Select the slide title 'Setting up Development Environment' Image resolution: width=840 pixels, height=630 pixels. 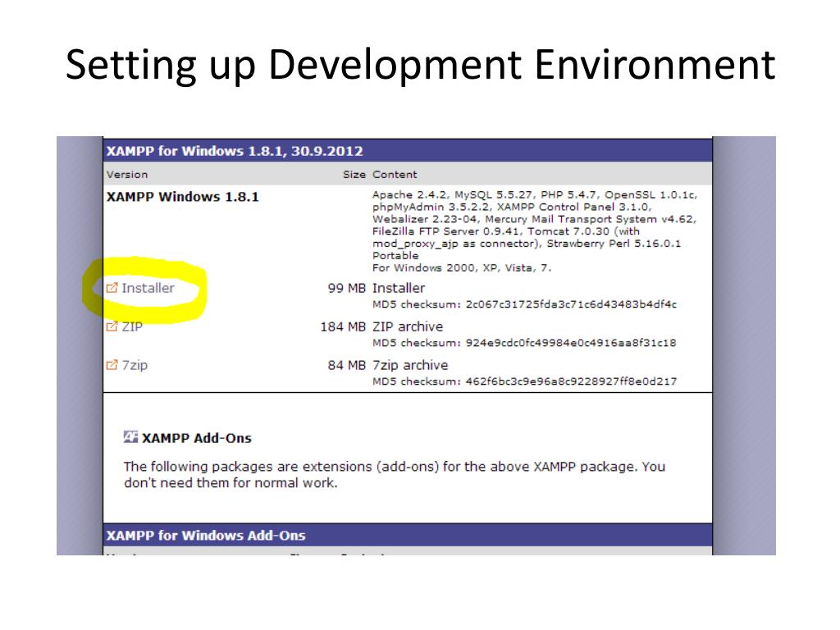[421, 66]
